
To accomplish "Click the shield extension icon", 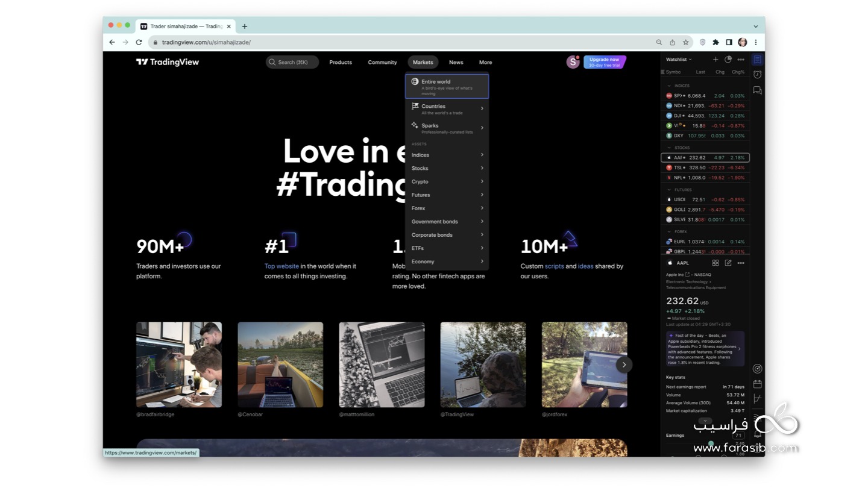I will click(x=702, y=42).
